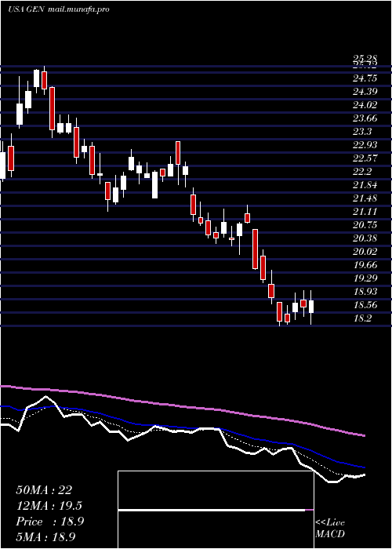Click the 22.57 price axis label
392x549 pixels.
[365, 158]
